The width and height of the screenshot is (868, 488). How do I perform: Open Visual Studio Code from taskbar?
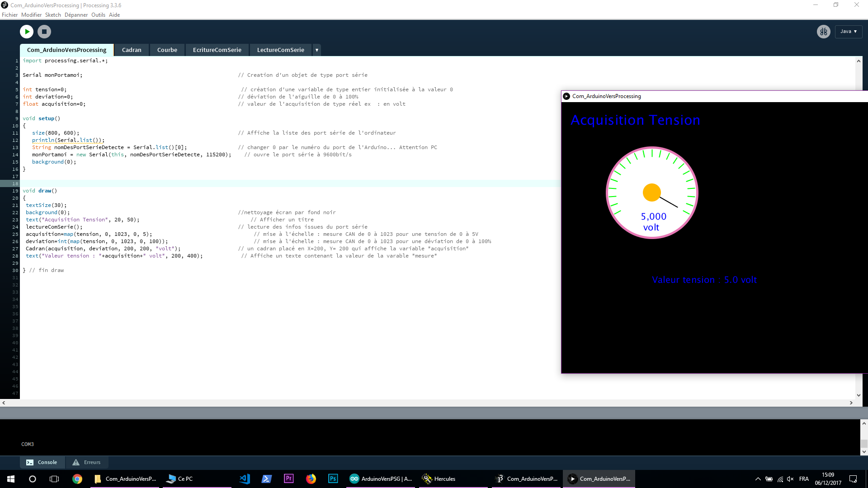tap(245, 479)
